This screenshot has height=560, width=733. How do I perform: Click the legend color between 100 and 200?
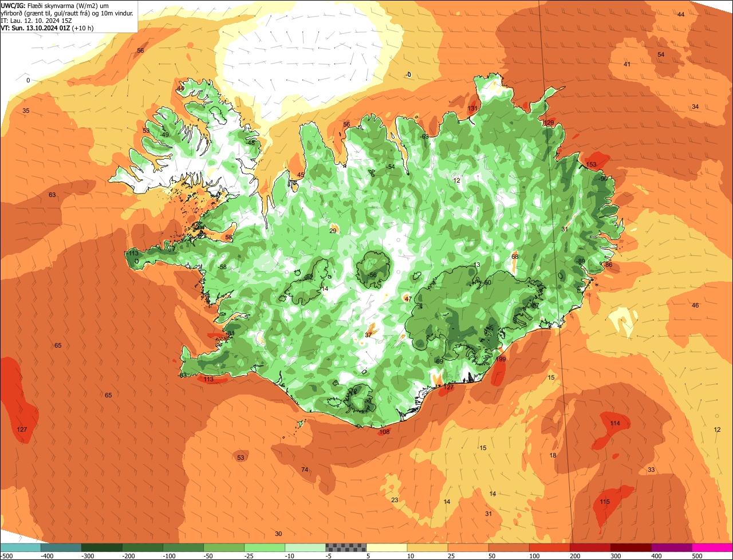(549, 547)
